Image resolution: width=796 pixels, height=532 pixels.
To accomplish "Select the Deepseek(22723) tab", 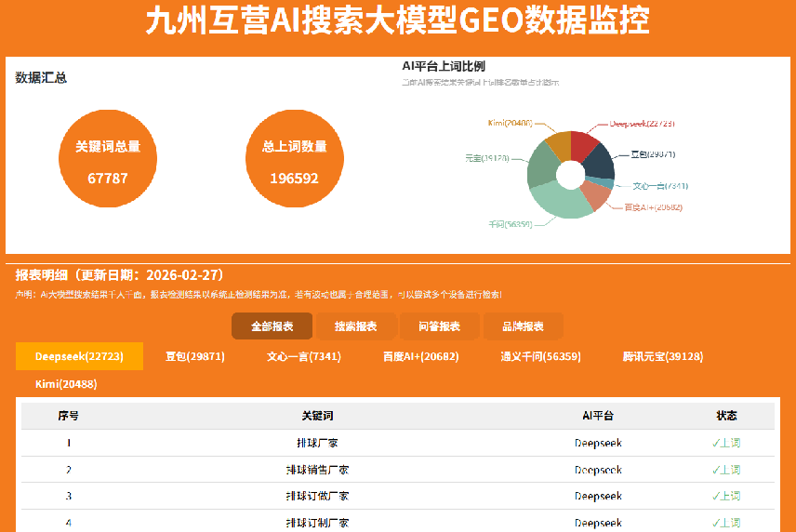I will [x=79, y=356].
